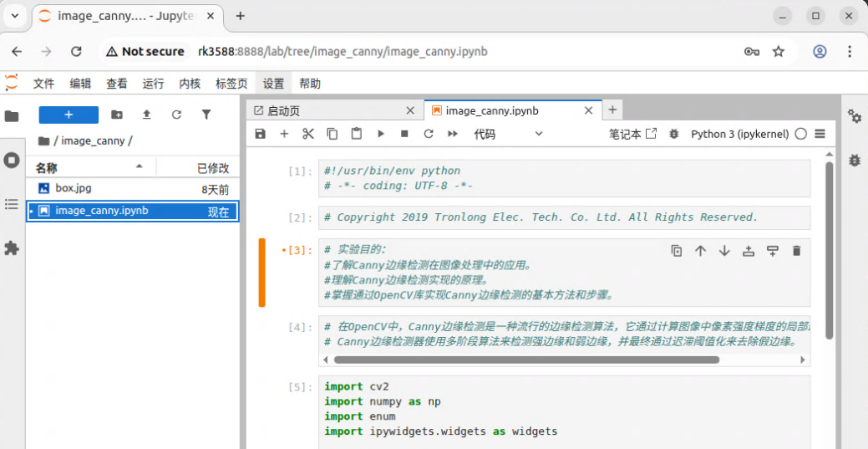Save the notebook with the floppy icon

260,134
